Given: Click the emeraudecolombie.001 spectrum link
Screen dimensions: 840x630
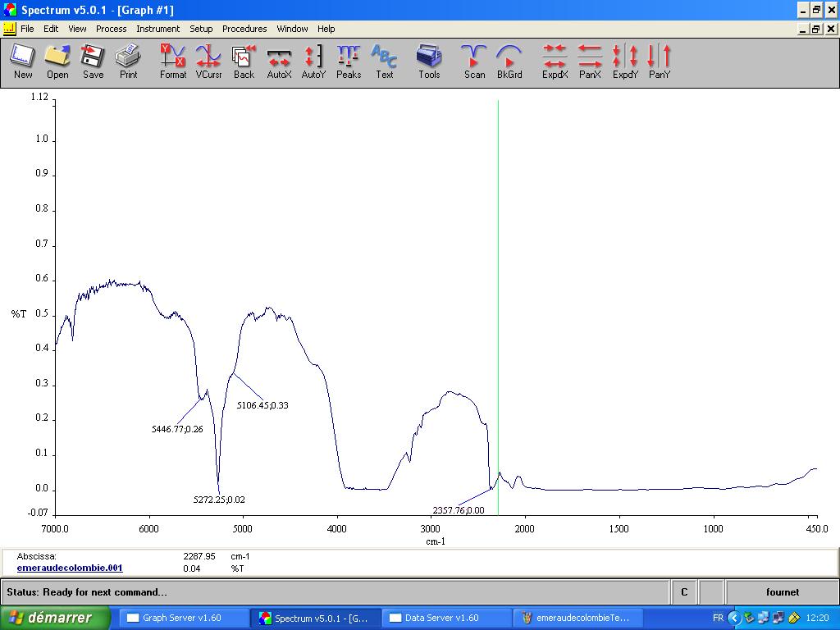Looking at the screenshot, I should (70, 568).
